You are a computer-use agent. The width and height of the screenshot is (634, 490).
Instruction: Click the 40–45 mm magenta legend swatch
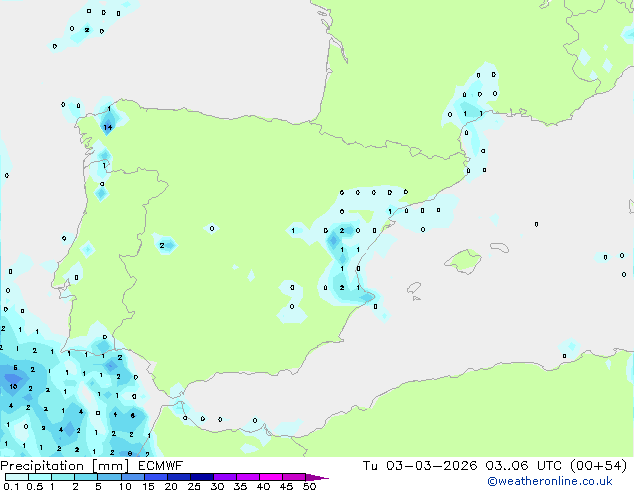point(271,477)
